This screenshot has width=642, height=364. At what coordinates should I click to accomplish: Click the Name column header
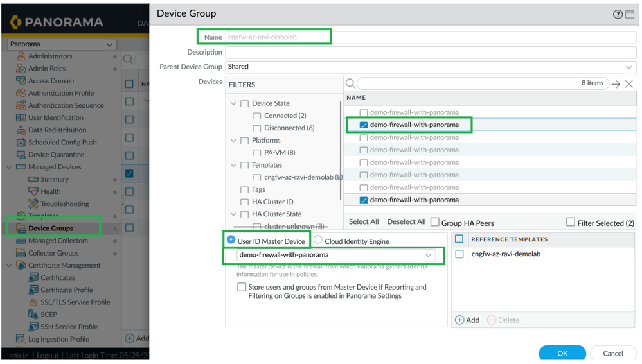click(356, 98)
